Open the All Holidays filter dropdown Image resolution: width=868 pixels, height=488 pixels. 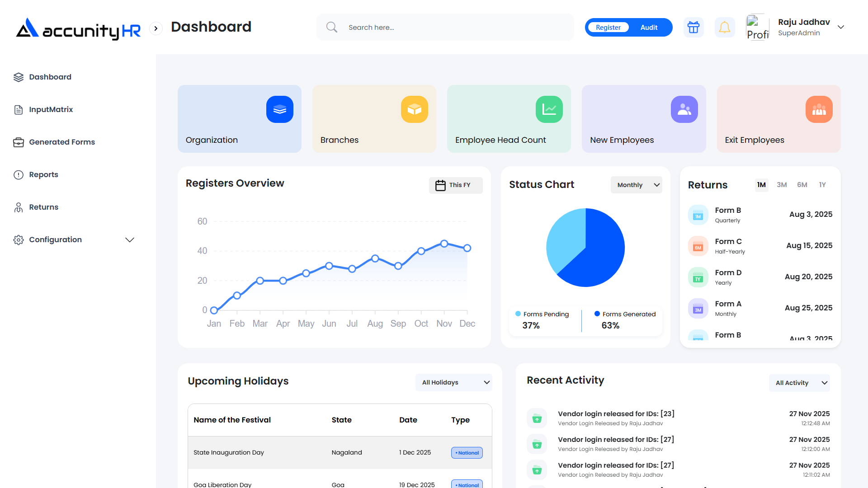pos(453,382)
